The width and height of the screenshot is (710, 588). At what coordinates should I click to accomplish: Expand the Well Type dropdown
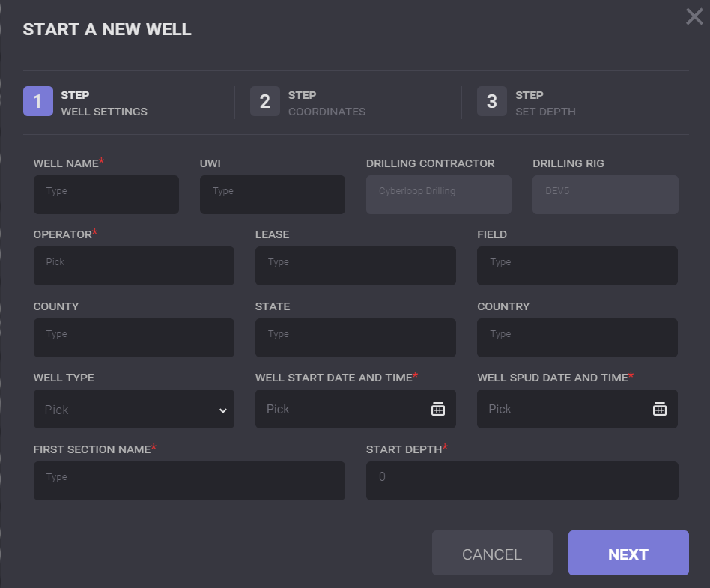134,410
